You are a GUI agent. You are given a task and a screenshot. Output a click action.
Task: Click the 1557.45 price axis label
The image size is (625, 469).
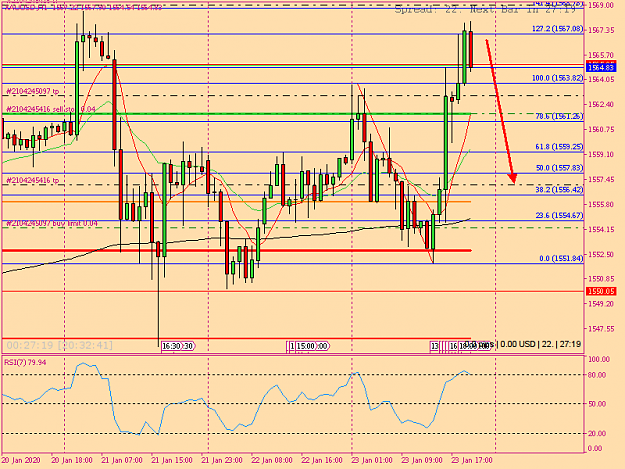(x=601, y=179)
